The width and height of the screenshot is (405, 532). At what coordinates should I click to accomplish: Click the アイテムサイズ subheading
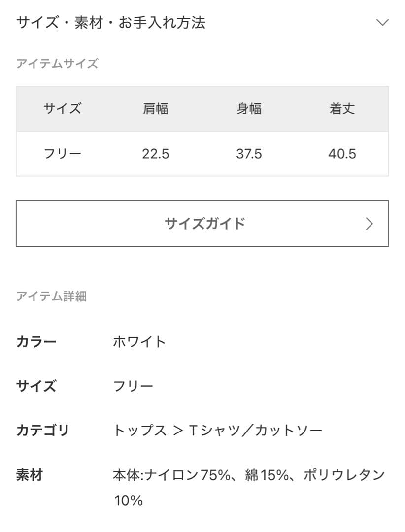57,64
